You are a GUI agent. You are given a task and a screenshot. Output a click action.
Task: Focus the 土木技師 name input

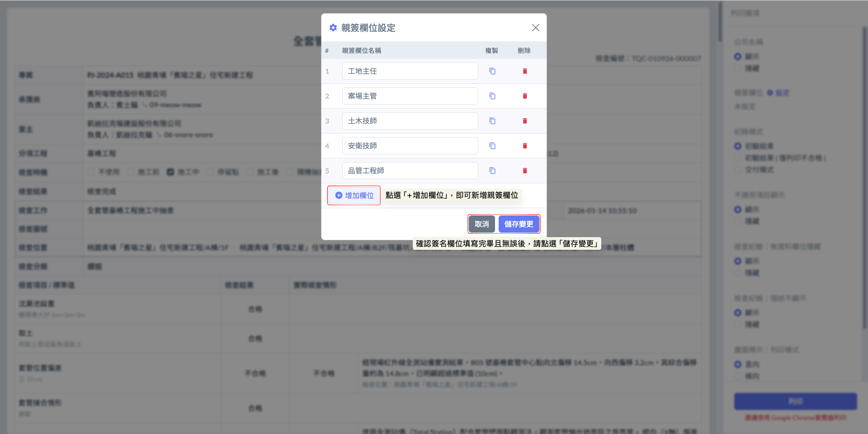[410, 121]
